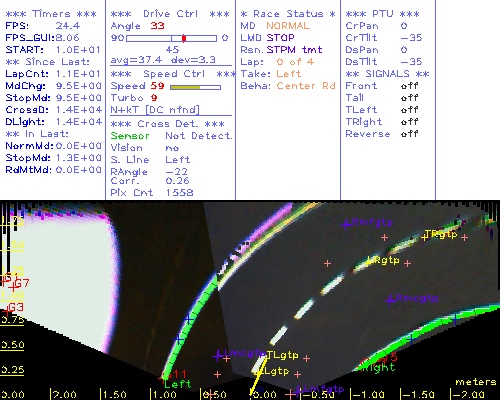Click the purple Rmcgtp cross marker

389,301
